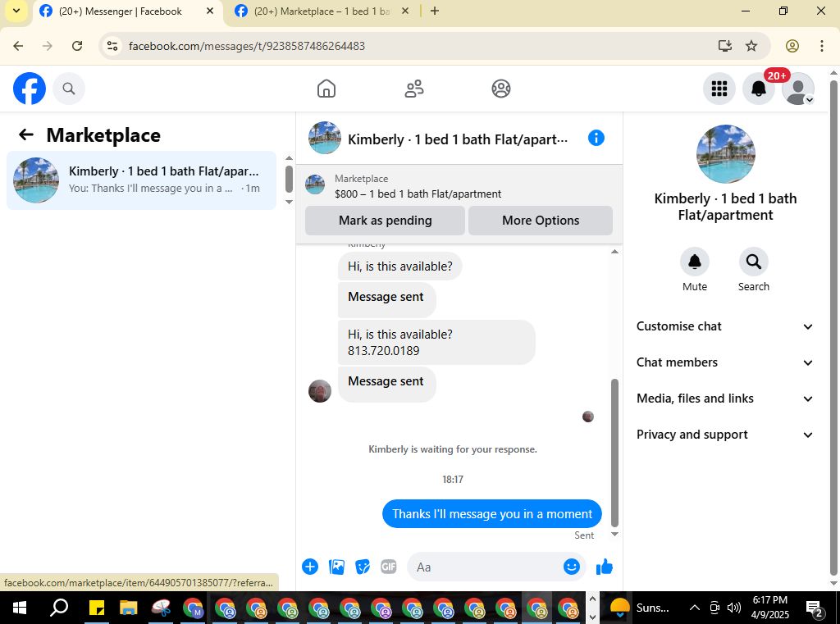Viewport: 840px width, 624px height.
Task: Click the browser forward arrow
Action: point(47,46)
